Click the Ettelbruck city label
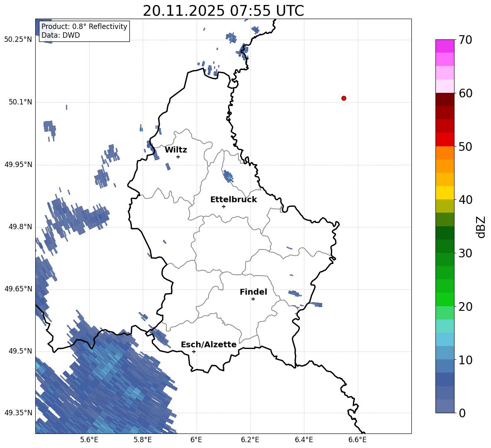491x448 pixels. point(233,200)
